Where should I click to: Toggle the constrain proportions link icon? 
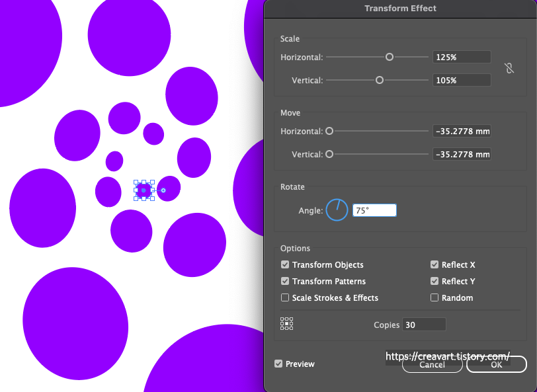(509, 68)
